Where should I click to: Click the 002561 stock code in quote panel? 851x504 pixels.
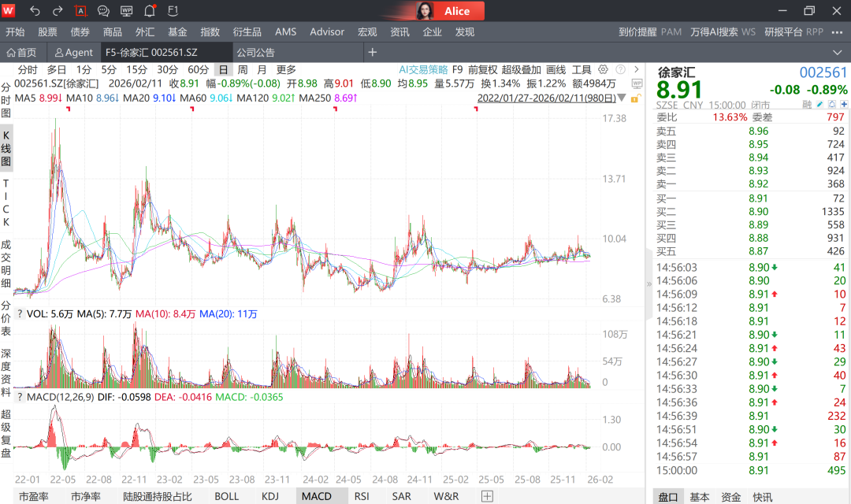823,72
